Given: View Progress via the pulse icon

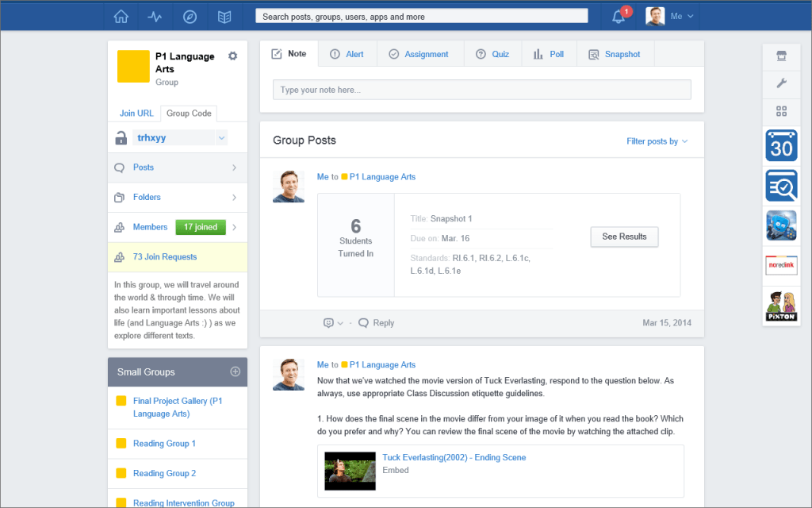Looking at the screenshot, I should point(155,16).
